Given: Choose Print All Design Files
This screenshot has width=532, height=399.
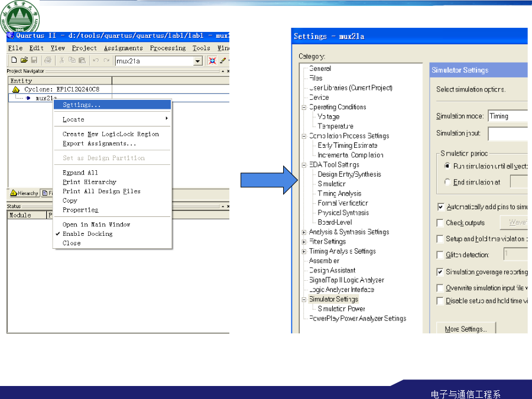Looking at the screenshot, I should click(112, 192).
